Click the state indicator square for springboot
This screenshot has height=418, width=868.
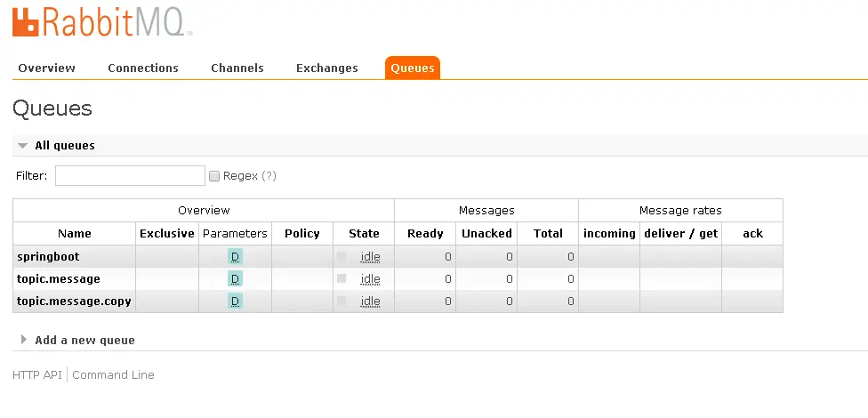(x=342, y=257)
